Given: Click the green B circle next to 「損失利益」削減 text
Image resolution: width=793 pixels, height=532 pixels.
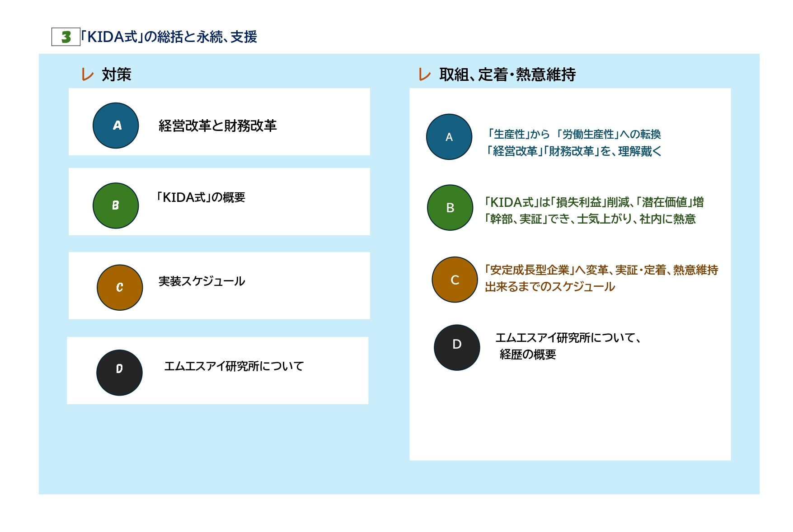Looking at the screenshot, I should (x=450, y=208).
